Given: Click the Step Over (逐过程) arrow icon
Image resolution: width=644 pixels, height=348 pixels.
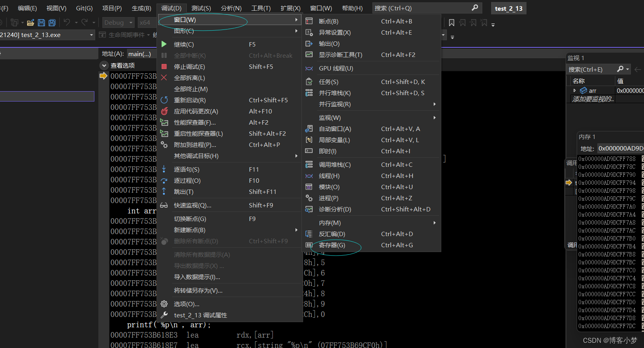Looking at the screenshot, I should point(164,180).
